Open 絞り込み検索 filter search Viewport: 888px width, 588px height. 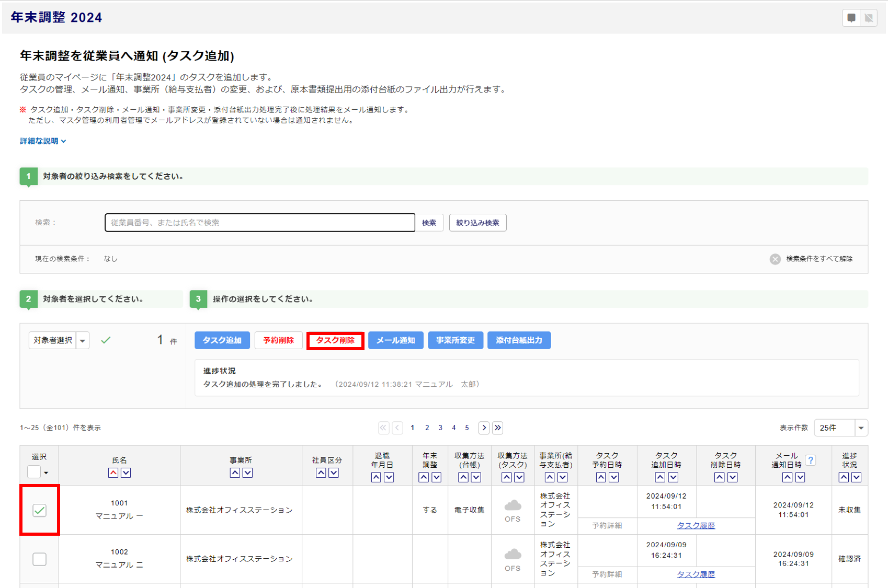(x=477, y=223)
